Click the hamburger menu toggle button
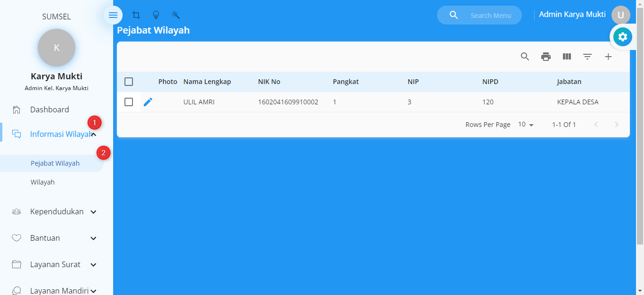This screenshot has width=644, height=295. (113, 15)
